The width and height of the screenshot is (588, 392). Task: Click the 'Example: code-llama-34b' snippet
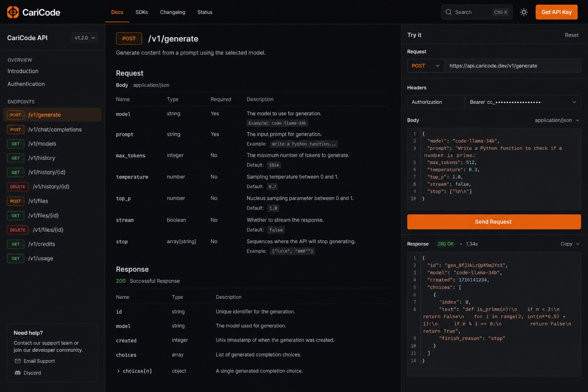pyautogui.click(x=277, y=123)
